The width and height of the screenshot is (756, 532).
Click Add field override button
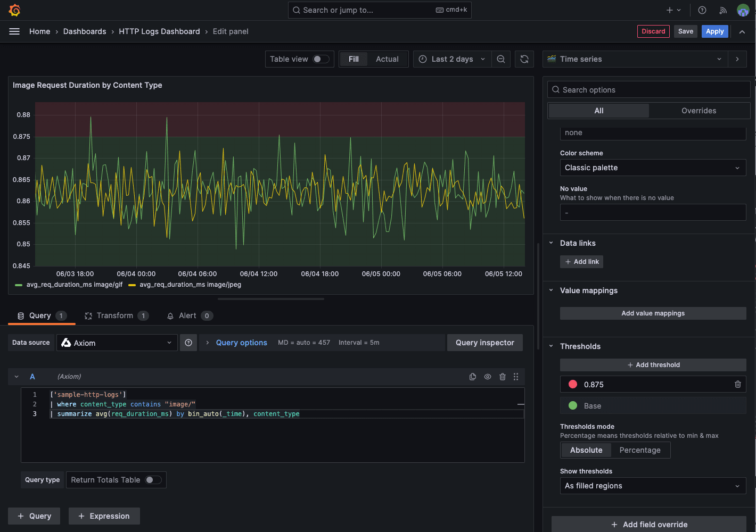point(649,525)
